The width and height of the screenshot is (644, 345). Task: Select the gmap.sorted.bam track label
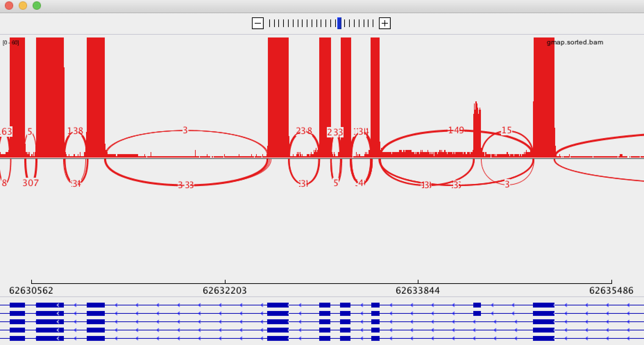pyautogui.click(x=575, y=42)
